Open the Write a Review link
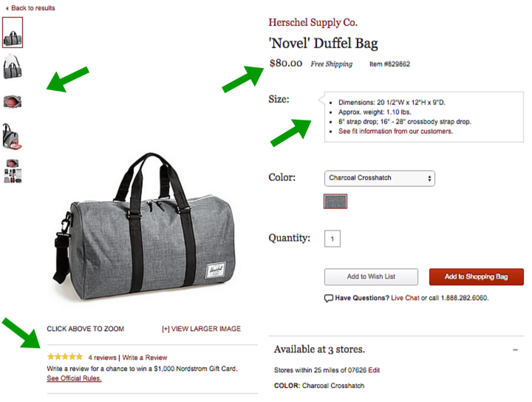 (145, 358)
